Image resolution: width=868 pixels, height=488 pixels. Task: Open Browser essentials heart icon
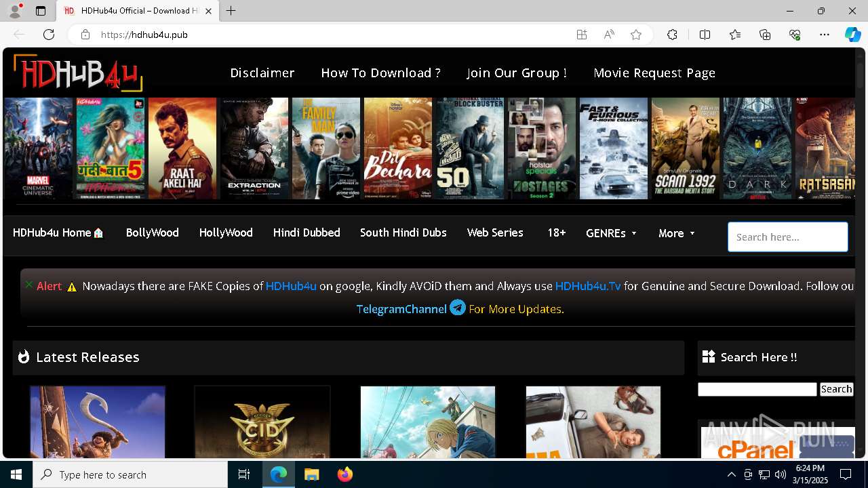795,35
